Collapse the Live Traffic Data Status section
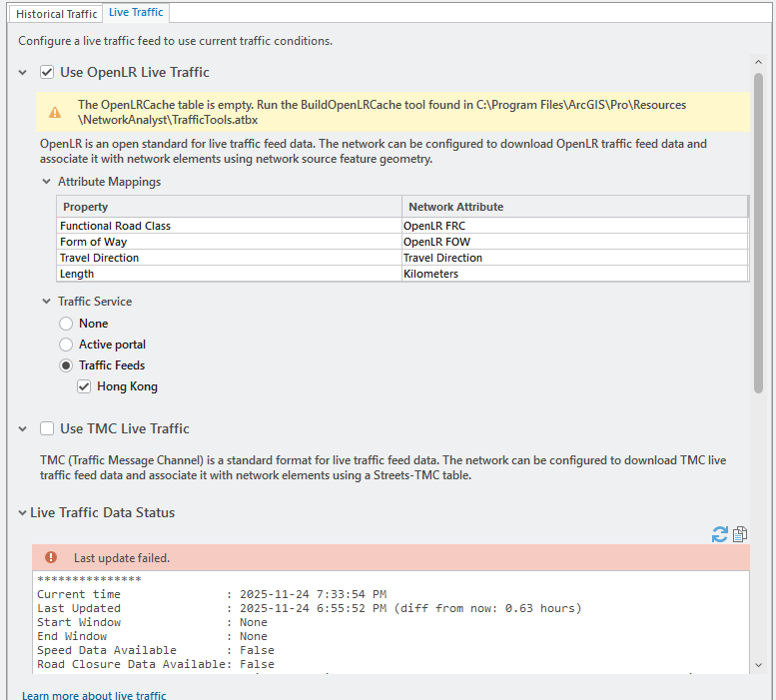This screenshot has height=700, width=776. coord(22,513)
